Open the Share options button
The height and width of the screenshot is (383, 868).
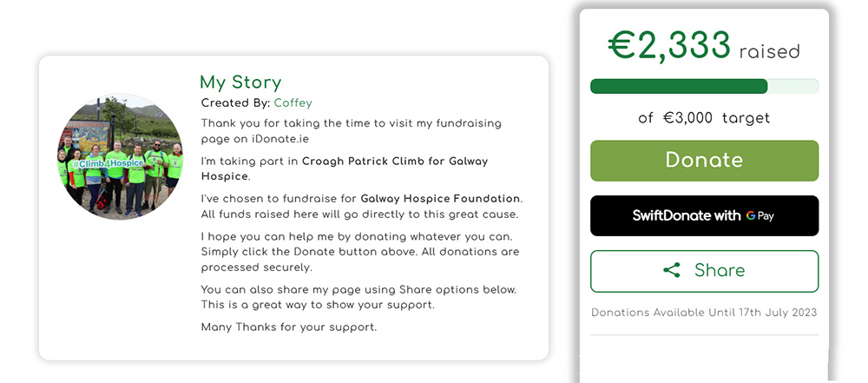coord(704,271)
